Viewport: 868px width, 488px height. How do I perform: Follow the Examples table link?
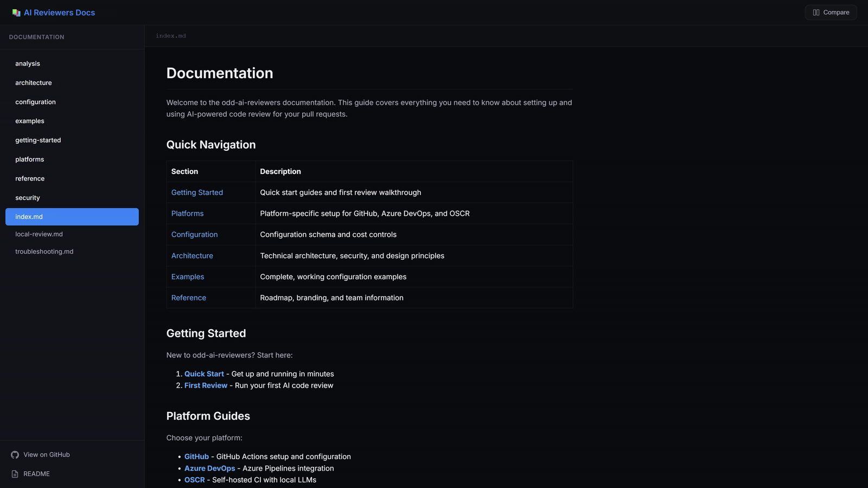click(188, 277)
